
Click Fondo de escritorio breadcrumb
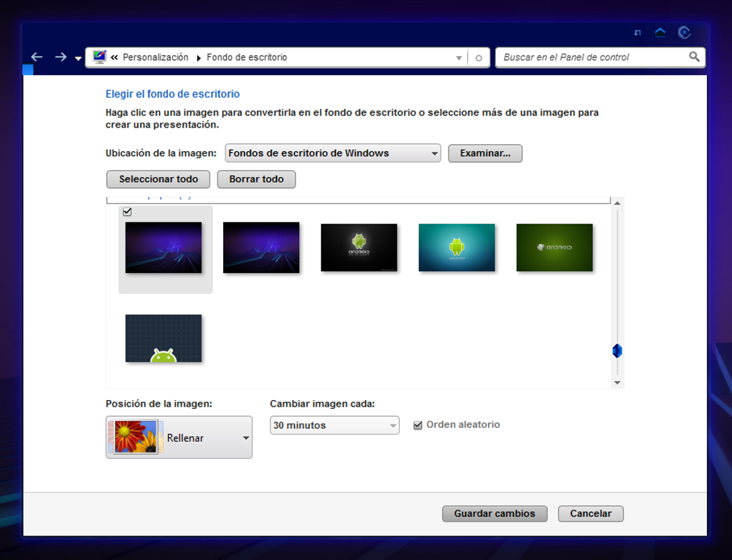pos(247,57)
